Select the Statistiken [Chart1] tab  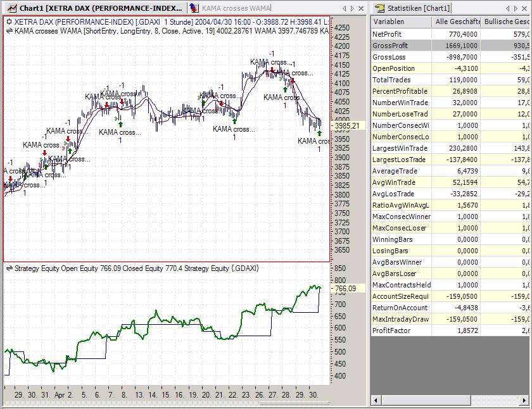[418, 8]
